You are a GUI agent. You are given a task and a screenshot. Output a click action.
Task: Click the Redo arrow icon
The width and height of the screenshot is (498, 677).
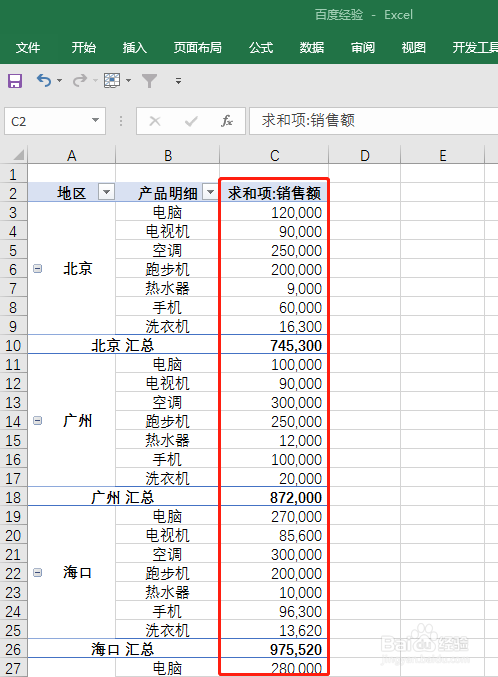click(79, 80)
